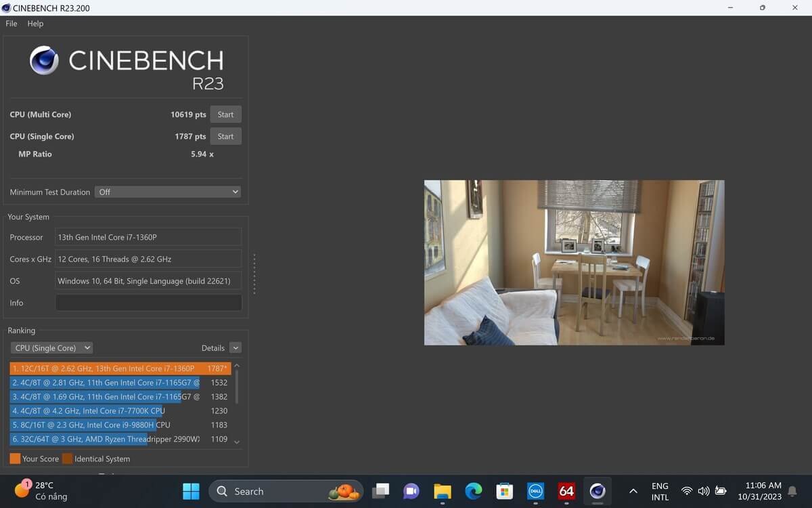The width and height of the screenshot is (812, 508).
Task: Click the Cores x GHz field
Action: (148, 259)
